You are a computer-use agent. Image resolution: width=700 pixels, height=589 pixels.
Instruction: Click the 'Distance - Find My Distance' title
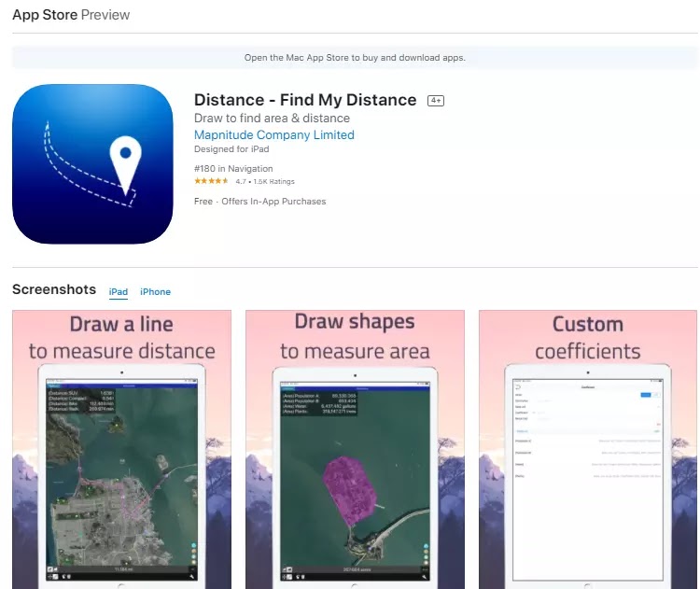[305, 100]
